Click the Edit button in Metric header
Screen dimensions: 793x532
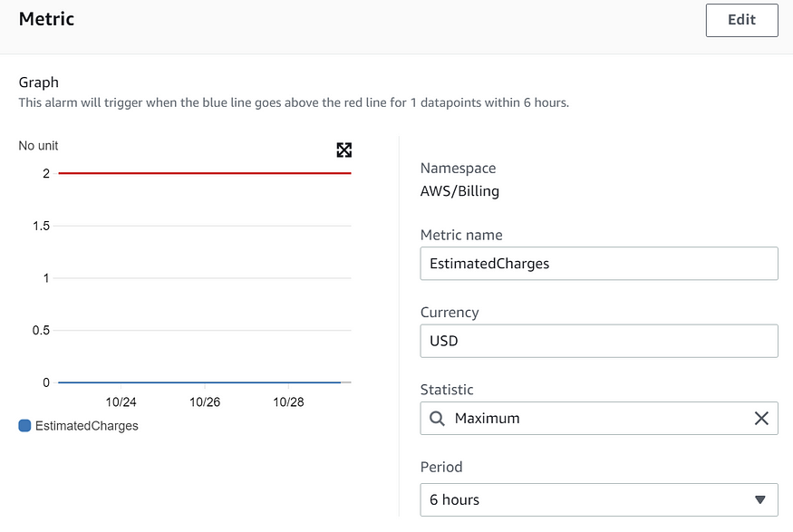click(x=741, y=20)
